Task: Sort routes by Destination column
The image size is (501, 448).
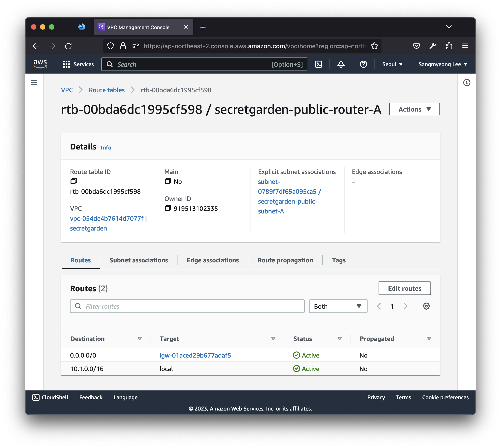Action: pyautogui.click(x=140, y=339)
